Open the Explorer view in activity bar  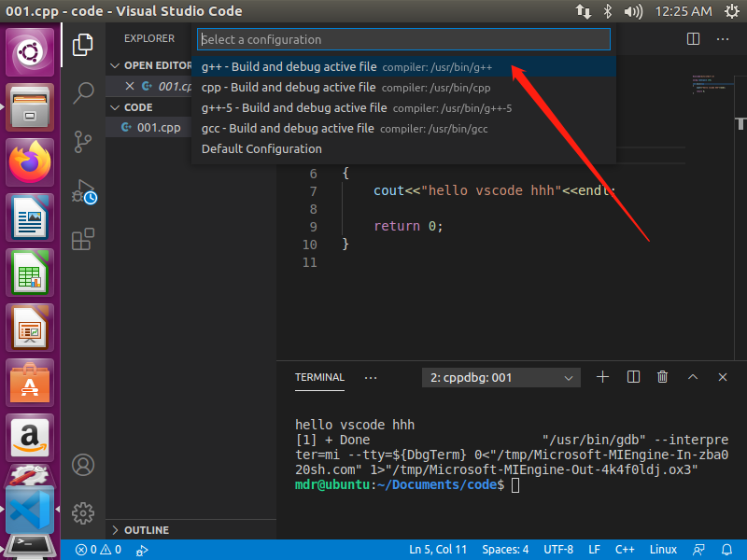click(83, 45)
